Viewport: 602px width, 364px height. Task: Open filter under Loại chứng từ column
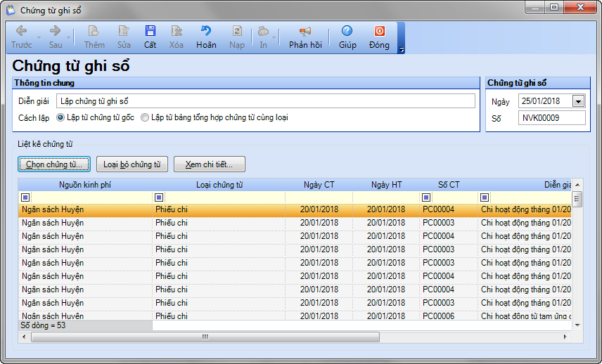(159, 197)
